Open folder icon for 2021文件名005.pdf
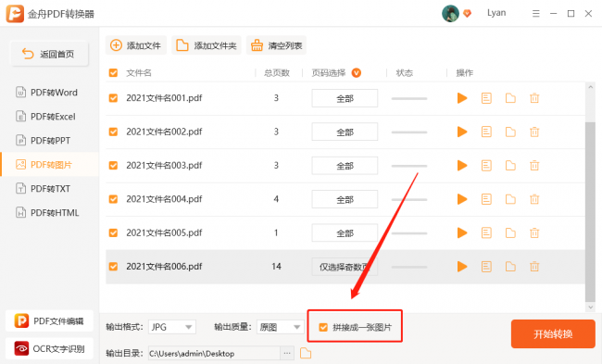602x364 pixels. tap(510, 232)
